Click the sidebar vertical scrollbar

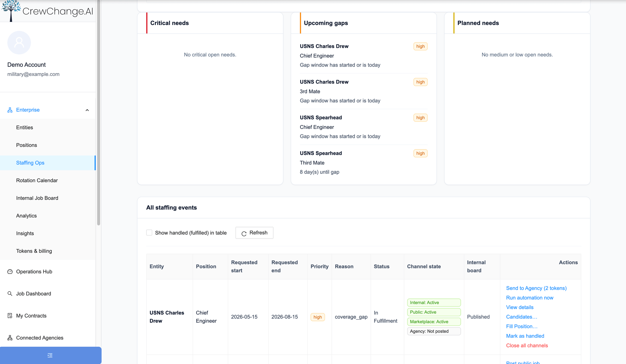point(99,113)
